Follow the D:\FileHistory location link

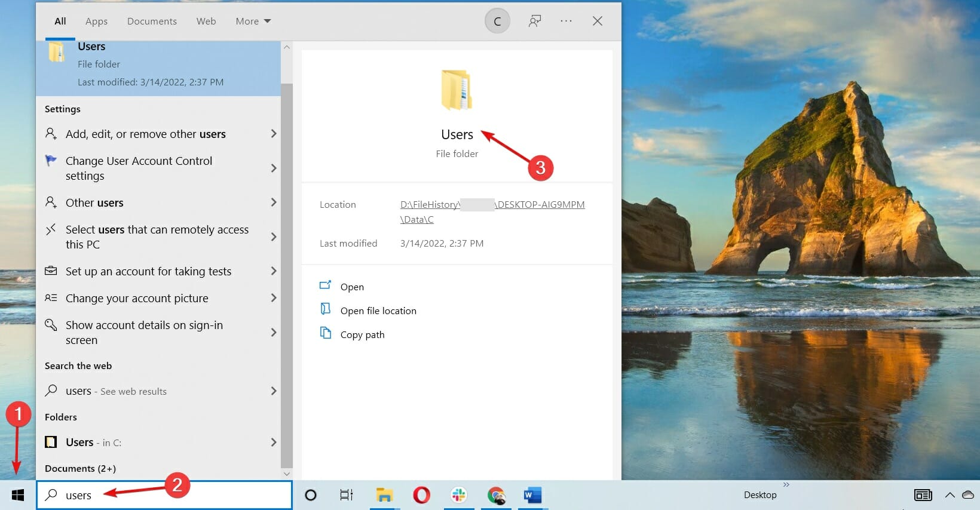click(492, 212)
